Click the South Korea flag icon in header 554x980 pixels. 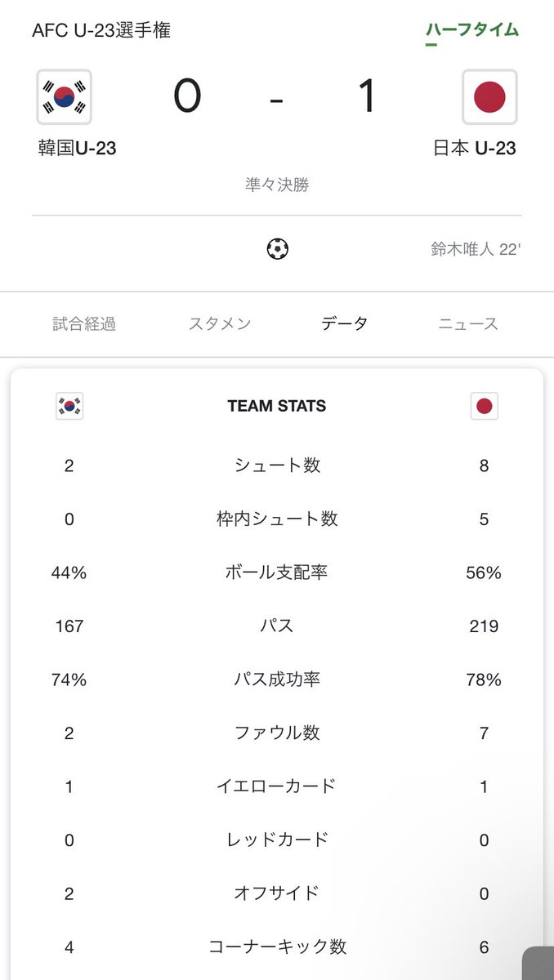pyautogui.click(x=65, y=97)
